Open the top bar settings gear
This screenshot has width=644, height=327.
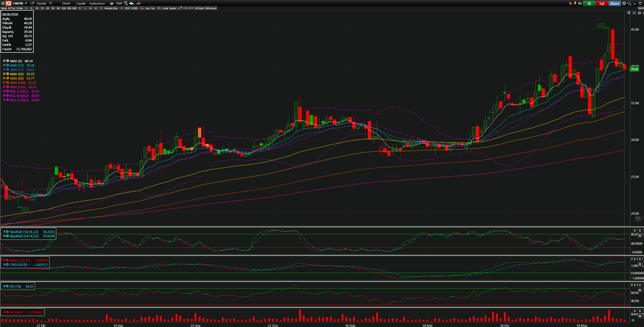click(624, 3)
